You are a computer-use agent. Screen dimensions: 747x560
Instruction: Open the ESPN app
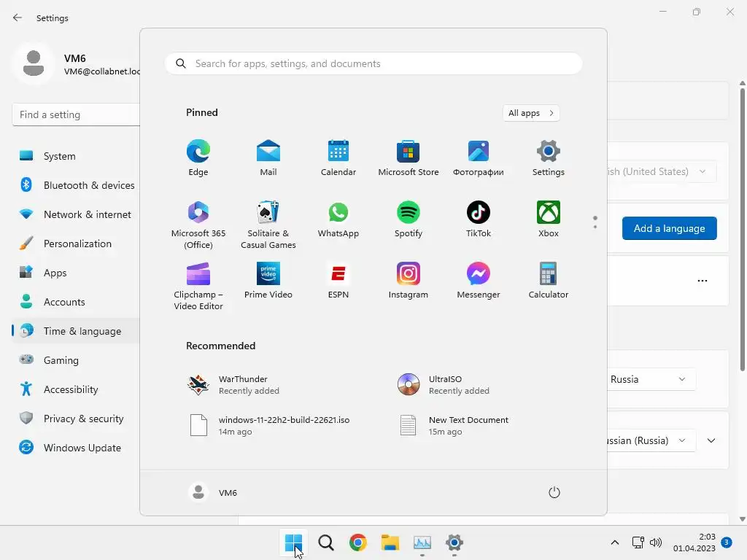click(x=338, y=281)
